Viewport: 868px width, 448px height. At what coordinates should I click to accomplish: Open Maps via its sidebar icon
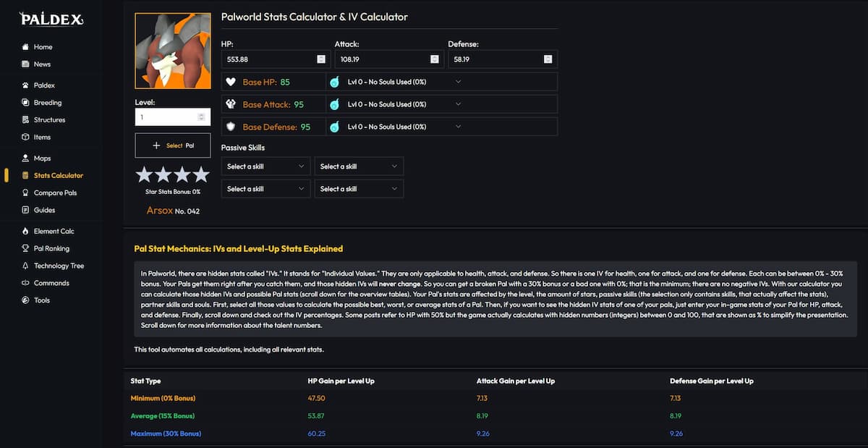pos(25,158)
